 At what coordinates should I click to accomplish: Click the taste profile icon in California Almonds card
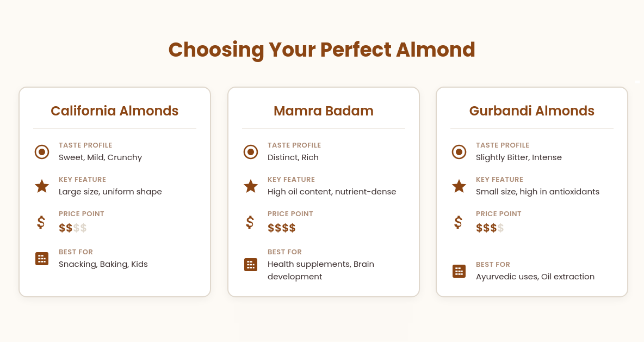pyautogui.click(x=41, y=152)
